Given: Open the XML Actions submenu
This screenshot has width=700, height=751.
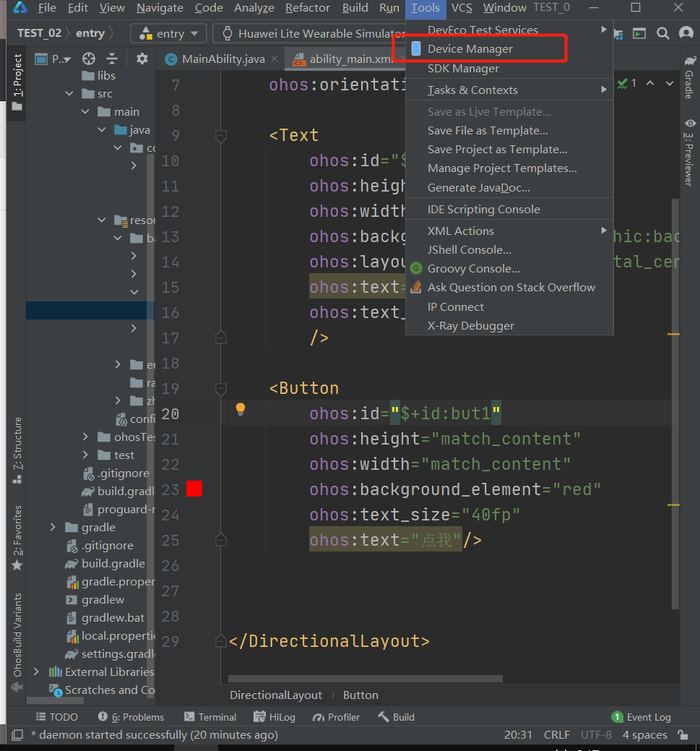Looking at the screenshot, I should 509,231.
